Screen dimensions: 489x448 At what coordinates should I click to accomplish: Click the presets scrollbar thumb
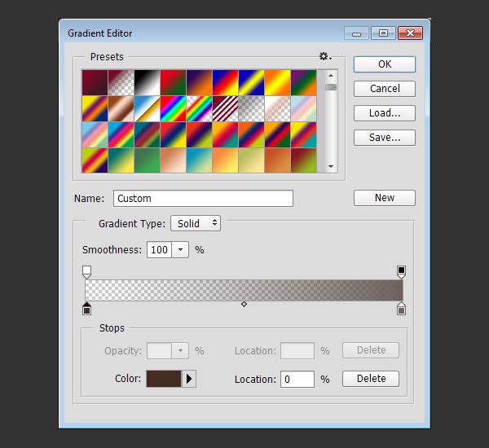click(331, 87)
